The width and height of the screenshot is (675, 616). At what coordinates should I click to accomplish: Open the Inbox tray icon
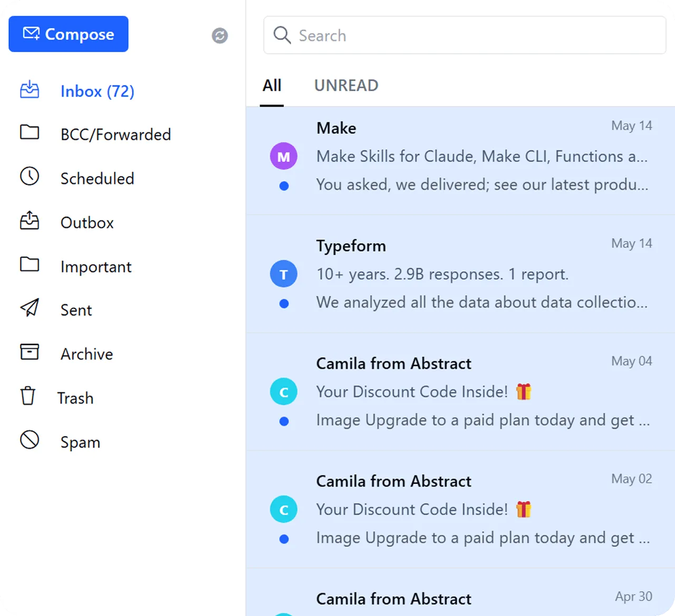[30, 90]
